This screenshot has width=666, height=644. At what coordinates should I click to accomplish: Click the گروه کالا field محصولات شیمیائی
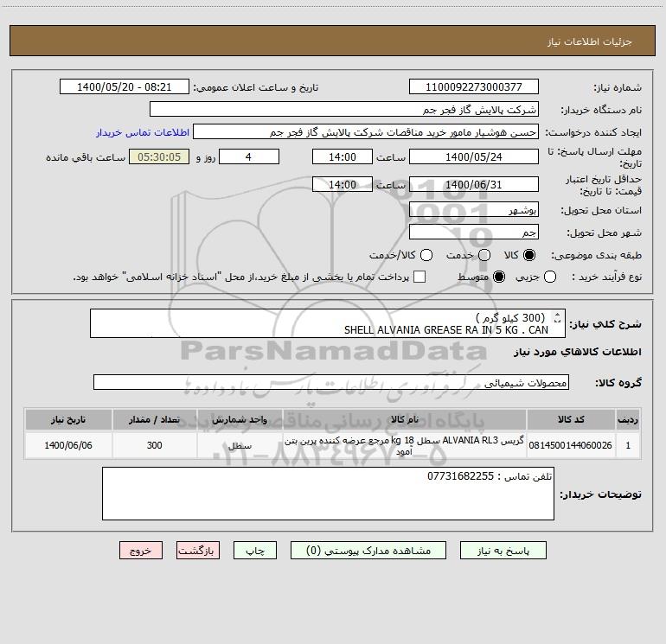331,382
